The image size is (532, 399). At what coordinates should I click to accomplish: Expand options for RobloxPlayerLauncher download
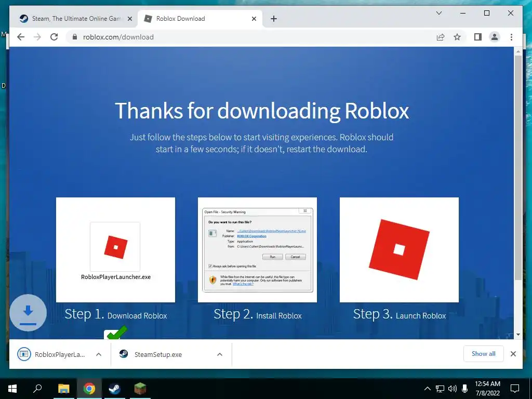[99, 354]
